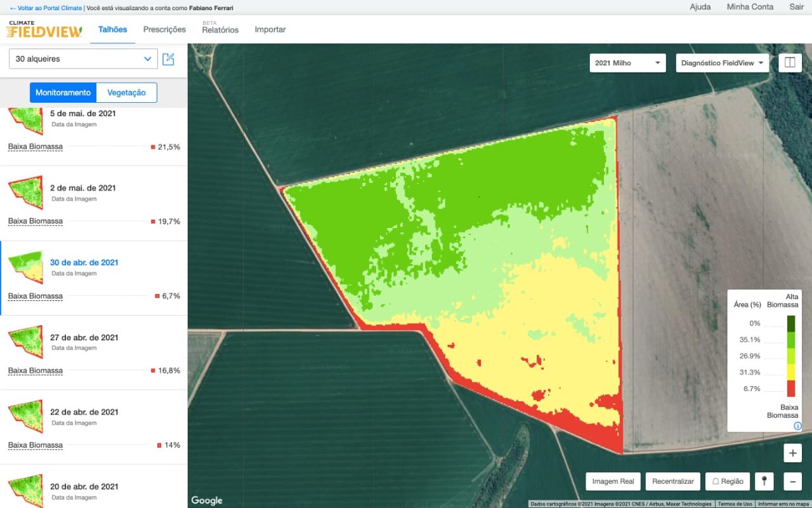Zoom in with the plus icon
This screenshot has width=812, height=508.
pyautogui.click(x=792, y=453)
